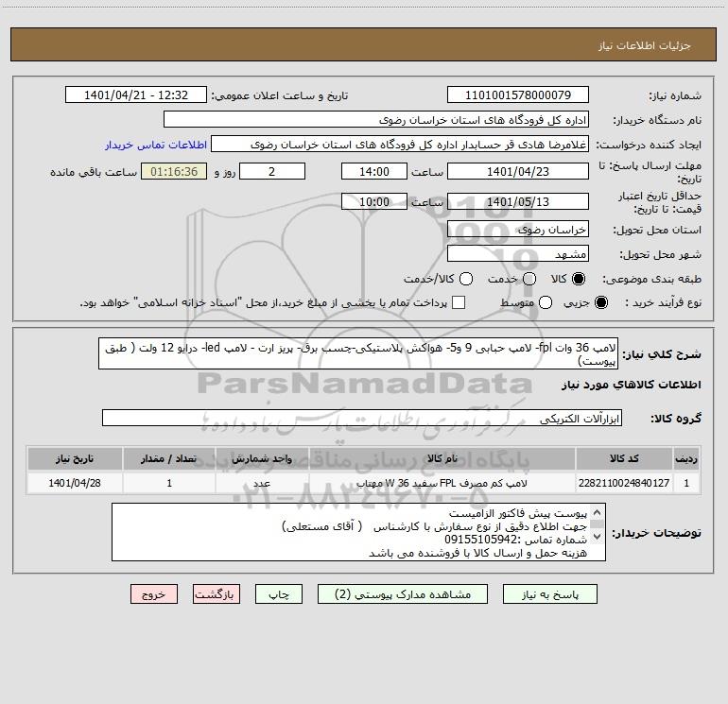
Task: Click the need date cell 1401/04/28
Action: coord(75,483)
